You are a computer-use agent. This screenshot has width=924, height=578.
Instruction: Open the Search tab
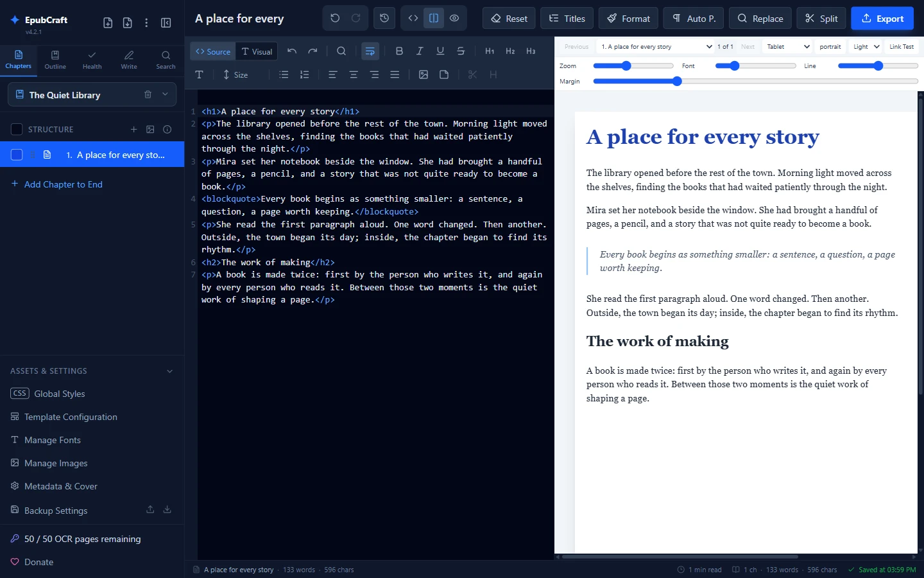pyautogui.click(x=166, y=60)
